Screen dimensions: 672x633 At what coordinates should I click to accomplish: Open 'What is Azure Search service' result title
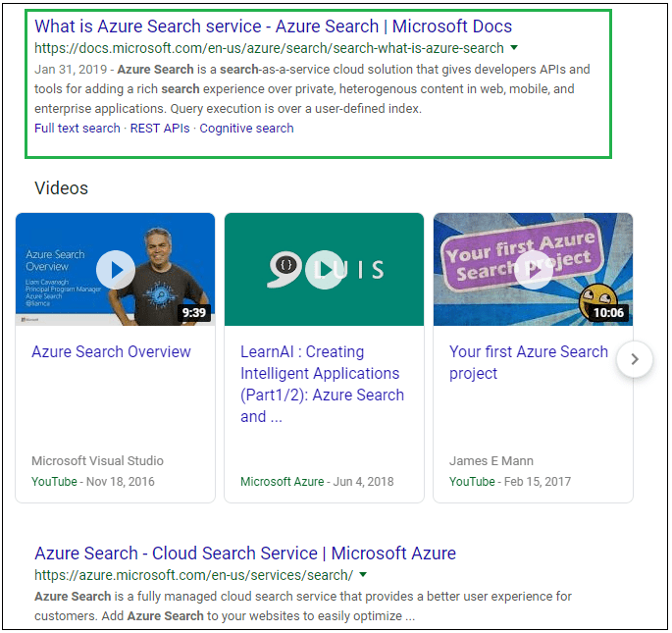pyautogui.click(x=273, y=26)
